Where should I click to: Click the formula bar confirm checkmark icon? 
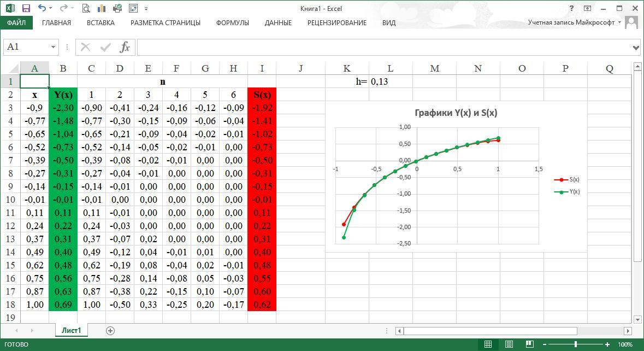click(x=105, y=47)
